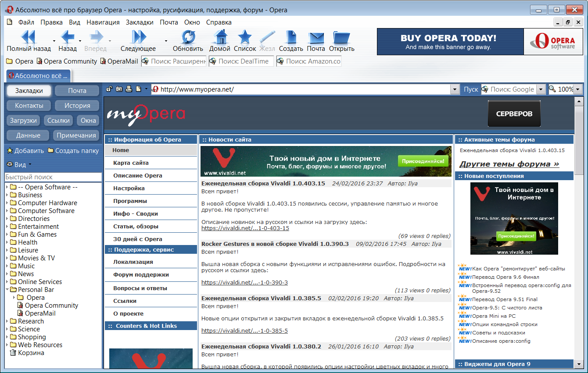The width and height of the screenshot is (588, 373).
Task: Expand the Shopping bookmarks folder
Action: point(7,337)
